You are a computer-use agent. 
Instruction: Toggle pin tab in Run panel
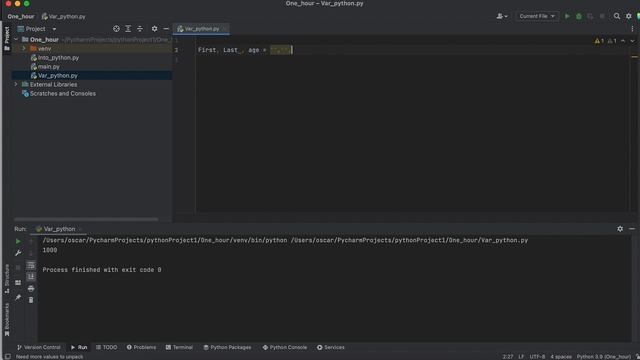(18, 298)
